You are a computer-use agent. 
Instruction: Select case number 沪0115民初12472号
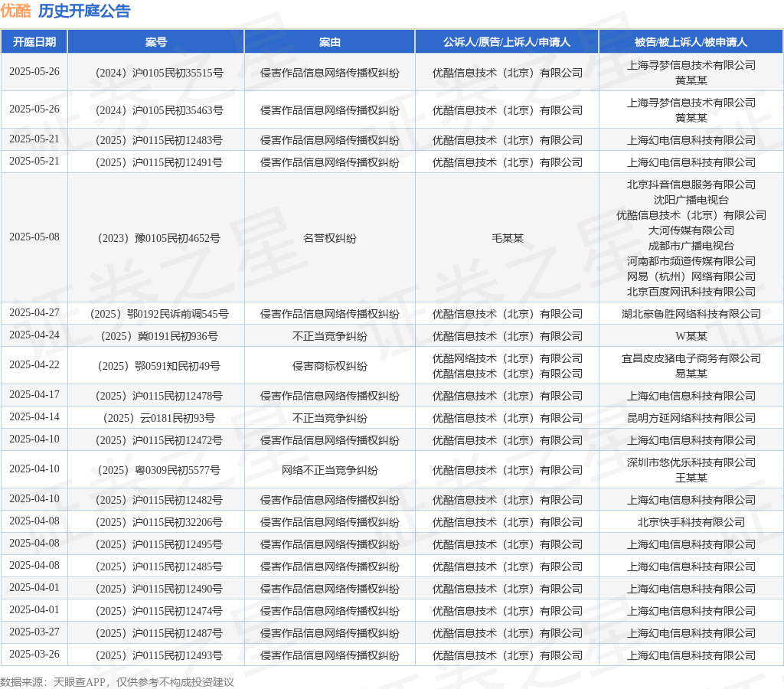click(159, 440)
